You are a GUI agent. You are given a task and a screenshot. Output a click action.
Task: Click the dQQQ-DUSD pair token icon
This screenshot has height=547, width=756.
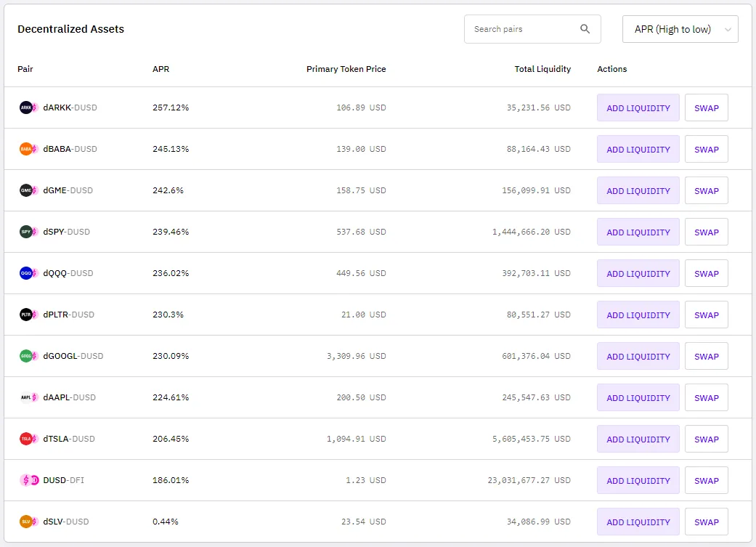[x=28, y=273]
